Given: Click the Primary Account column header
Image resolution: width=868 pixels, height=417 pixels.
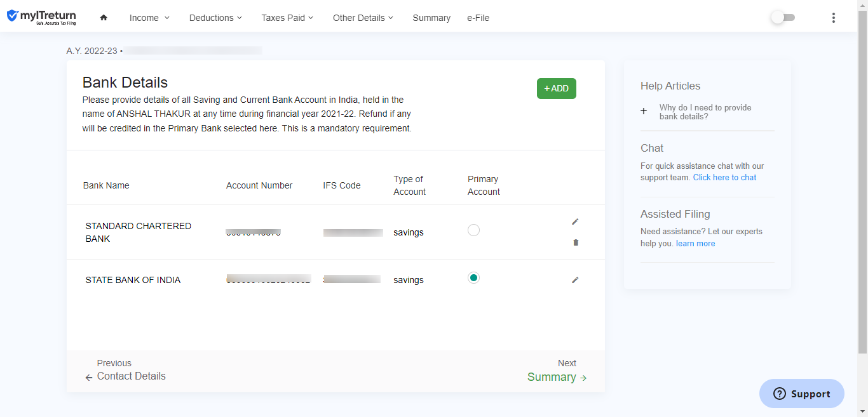Looking at the screenshot, I should click(x=484, y=185).
